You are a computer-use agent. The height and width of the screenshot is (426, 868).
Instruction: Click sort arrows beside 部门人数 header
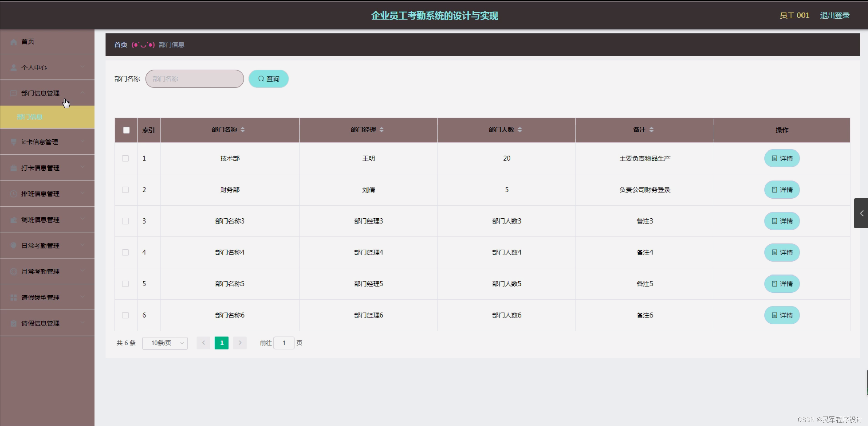pyautogui.click(x=520, y=129)
